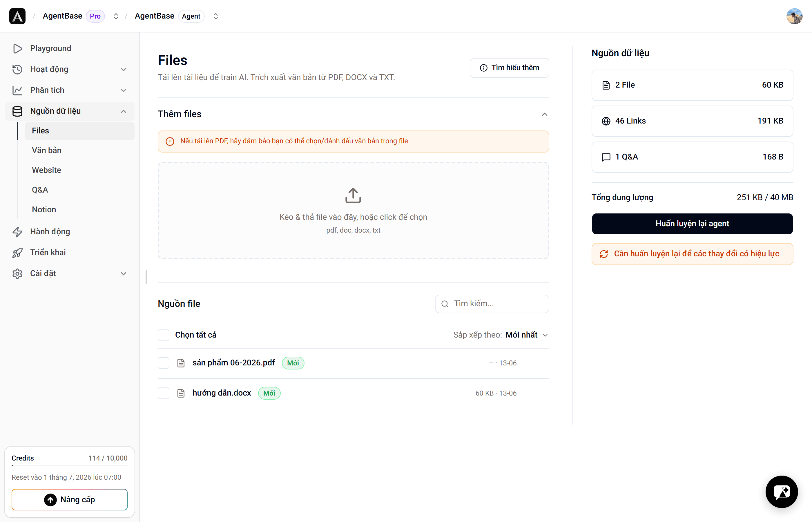Click the refresh icon in retrain notice
The height and width of the screenshot is (522, 812).
pyautogui.click(x=603, y=254)
